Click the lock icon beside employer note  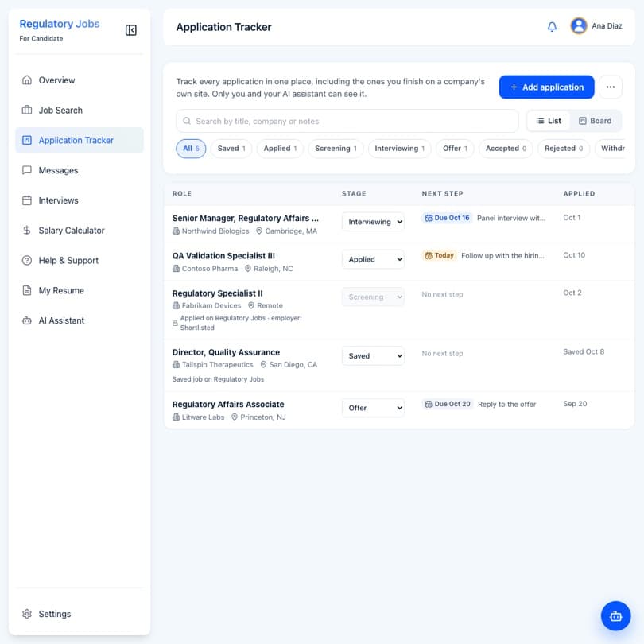tap(175, 324)
